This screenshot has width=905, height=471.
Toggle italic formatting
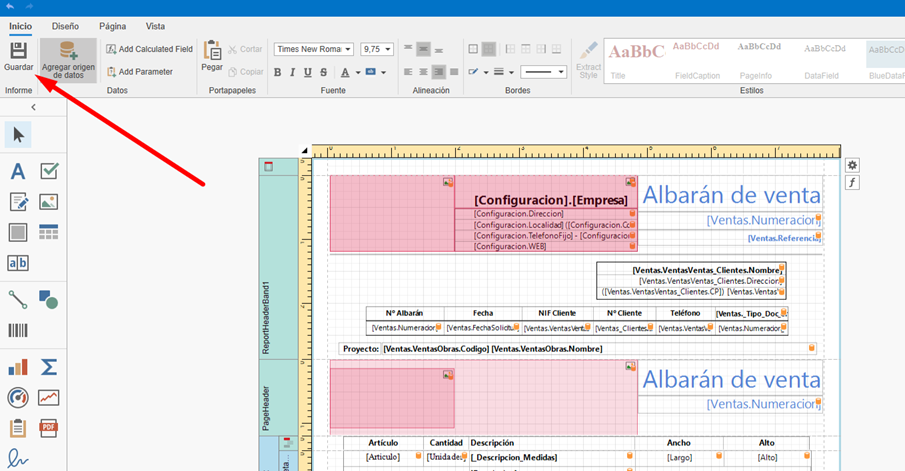[293, 72]
